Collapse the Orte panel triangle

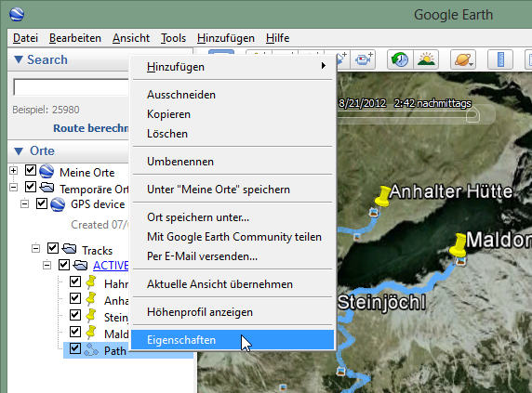click(x=19, y=151)
